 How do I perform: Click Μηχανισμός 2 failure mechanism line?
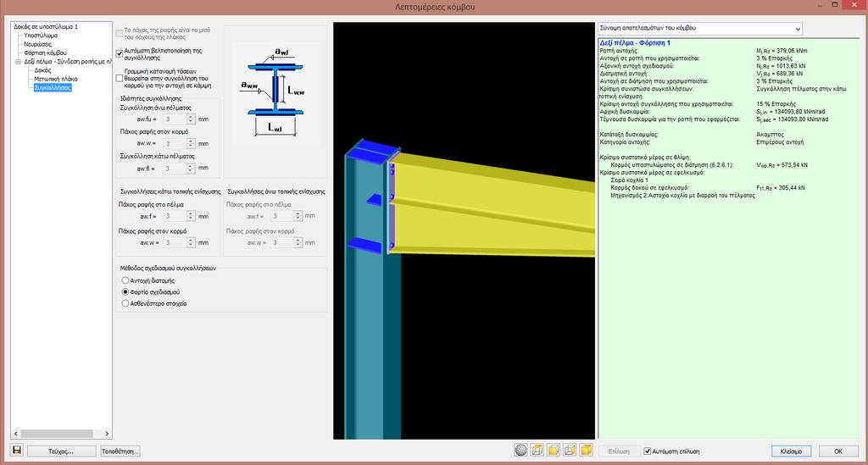point(682,195)
